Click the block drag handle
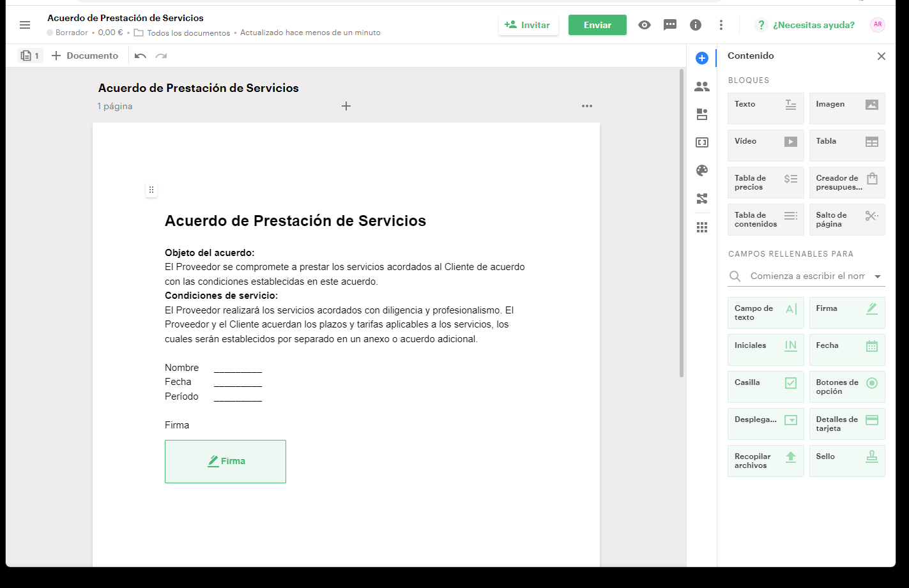This screenshot has width=909, height=588. point(151,190)
